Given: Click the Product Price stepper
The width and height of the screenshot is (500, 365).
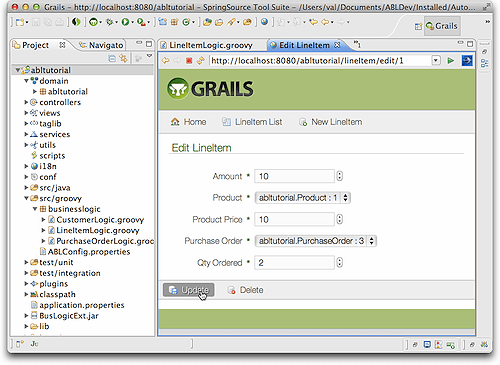Looking at the screenshot, I should [339, 219].
